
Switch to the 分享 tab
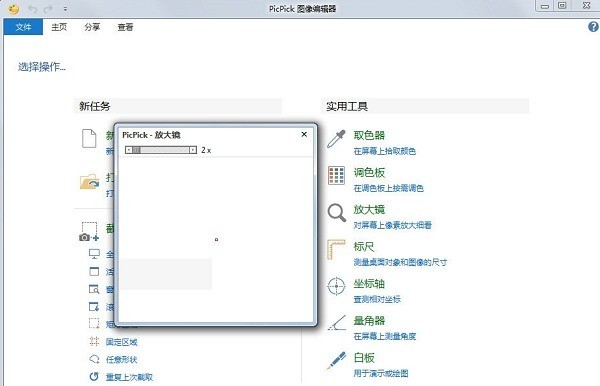tap(92, 27)
